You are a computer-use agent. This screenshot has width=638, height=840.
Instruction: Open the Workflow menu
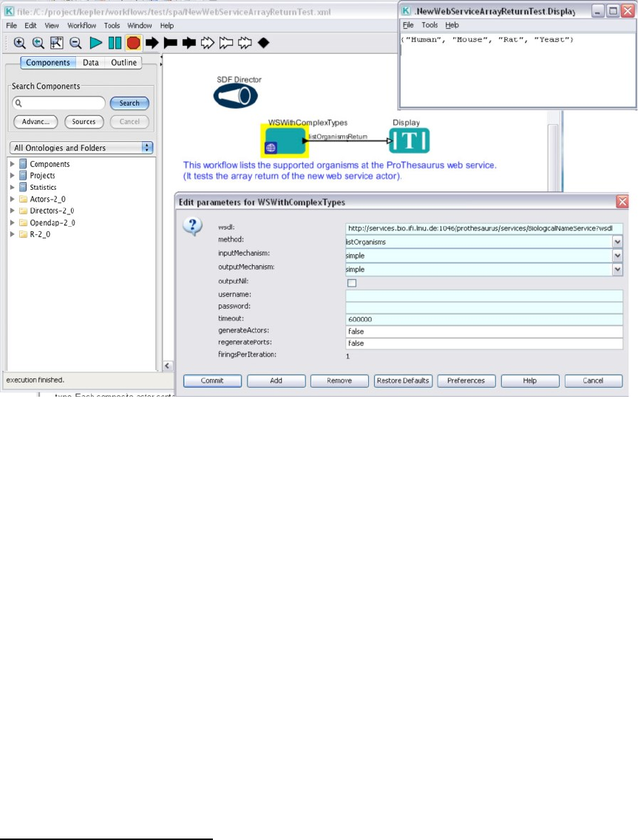click(x=81, y=26)
